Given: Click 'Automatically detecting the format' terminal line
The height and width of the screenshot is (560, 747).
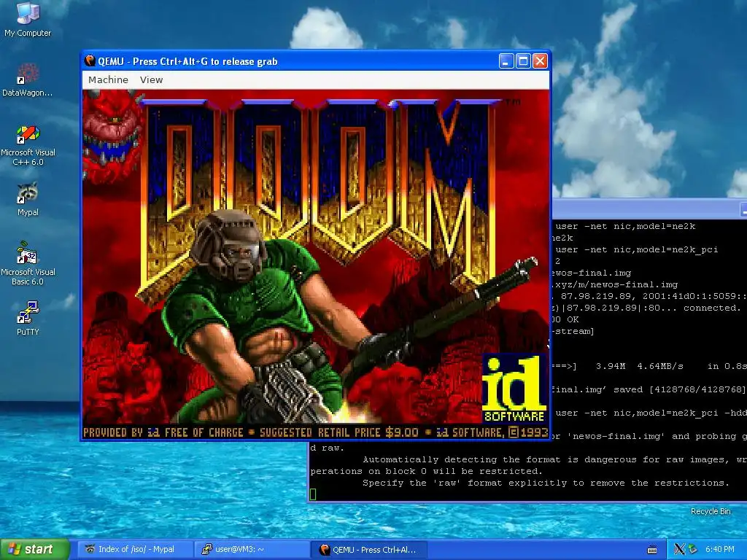Looking at the screenshot, I should click(554, 459).
